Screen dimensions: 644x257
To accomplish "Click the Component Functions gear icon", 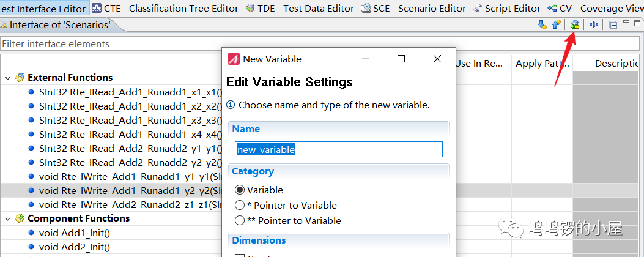I will (20, 218).
